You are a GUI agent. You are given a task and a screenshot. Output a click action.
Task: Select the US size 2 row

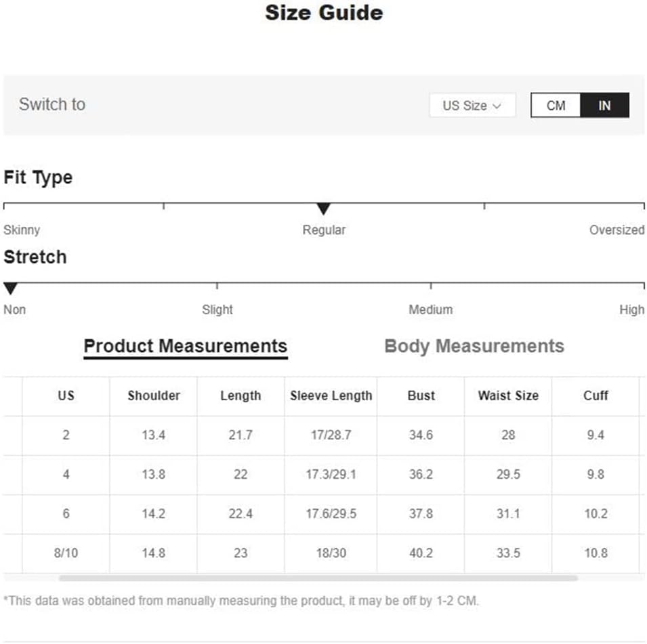tap(66, 435)
